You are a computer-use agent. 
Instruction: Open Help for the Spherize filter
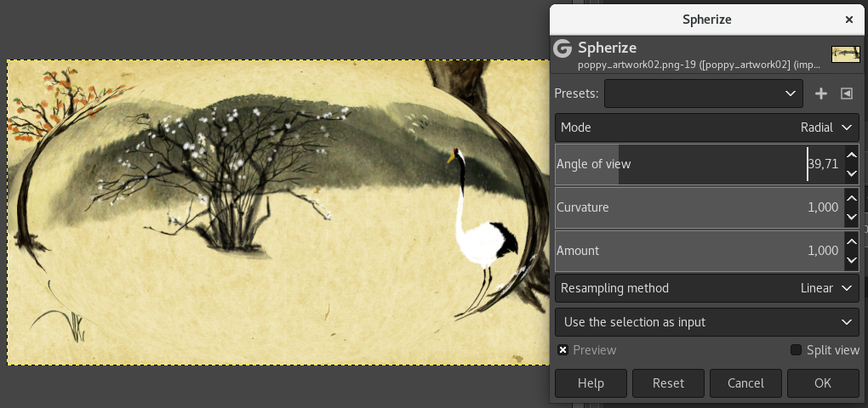tap(591, 383)
